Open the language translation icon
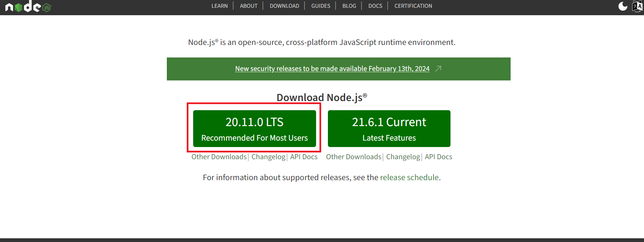 637,6
